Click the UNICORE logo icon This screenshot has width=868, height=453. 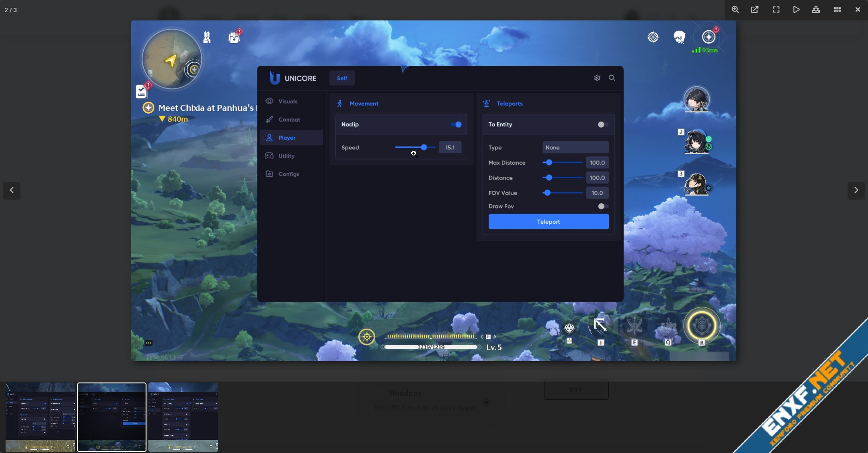click(274, 78)
